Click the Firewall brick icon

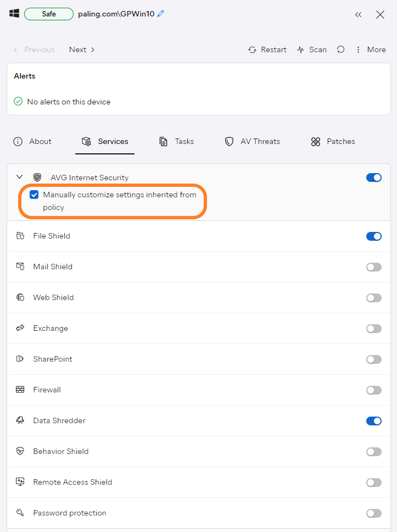pos(20,390)
